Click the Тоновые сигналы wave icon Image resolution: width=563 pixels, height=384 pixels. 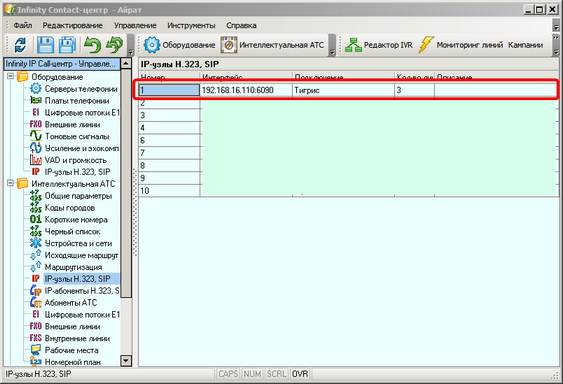[x=36, y=136]
